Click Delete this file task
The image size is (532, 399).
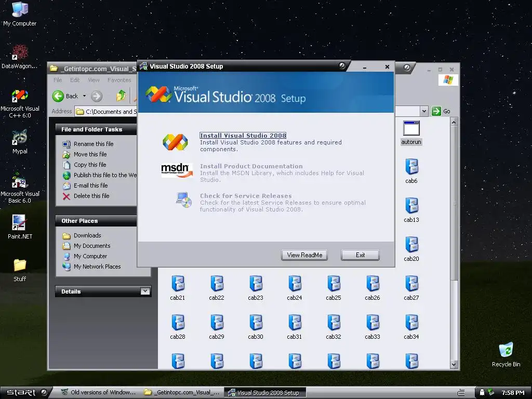tap(86, 196)
